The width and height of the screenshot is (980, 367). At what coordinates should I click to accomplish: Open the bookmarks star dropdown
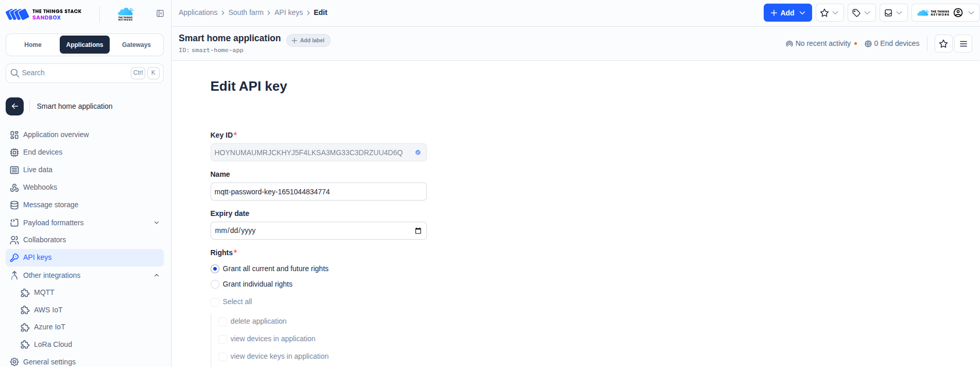click(x=830, y=13)
